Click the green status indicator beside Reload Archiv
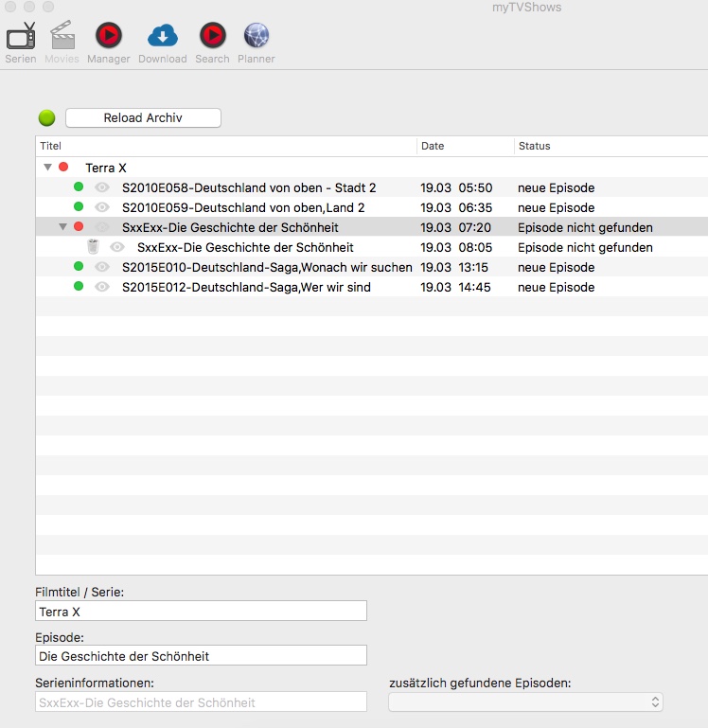The width and height of the screenshot is (708, 728). click(x=46, y=118)
